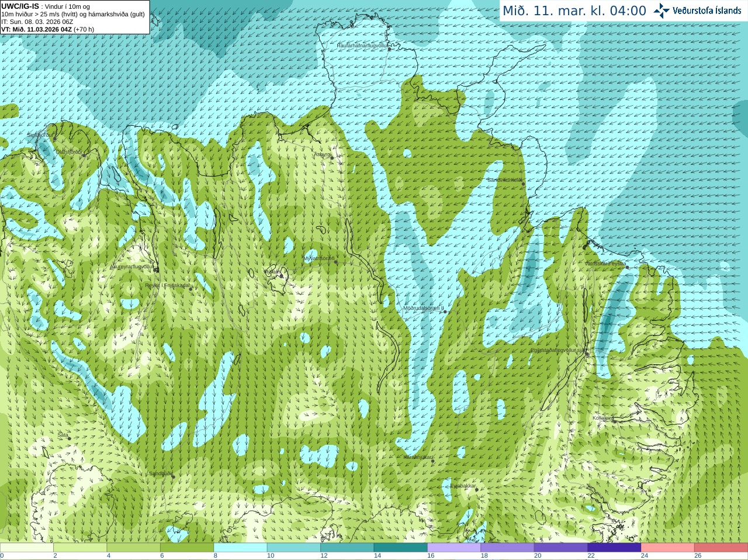Click the Sandvíkurheiði station label
748x560 pixels.
pyautogui.click(x=505, y=180)
